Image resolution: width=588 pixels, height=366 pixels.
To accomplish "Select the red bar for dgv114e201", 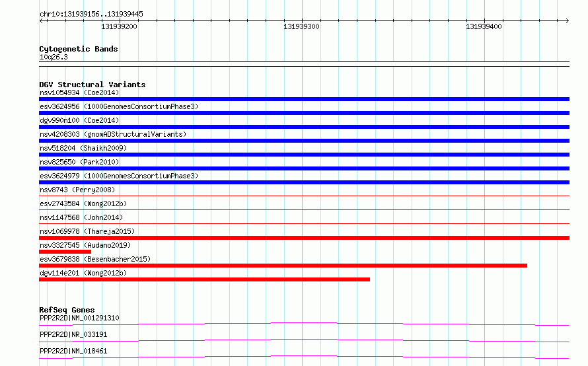I will tap(204, 279).
